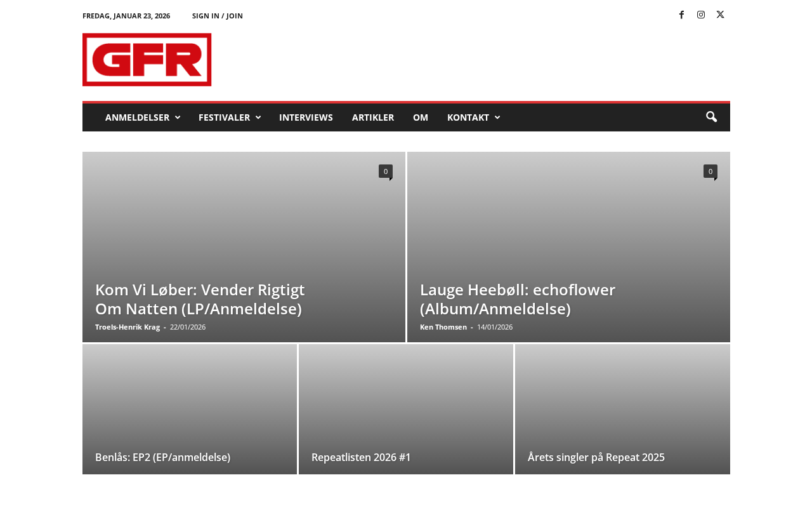The height and width of the screenshot is (508, 812).
Task: Expand the Kontakt dropdown menu
Action: coord(473,117)
